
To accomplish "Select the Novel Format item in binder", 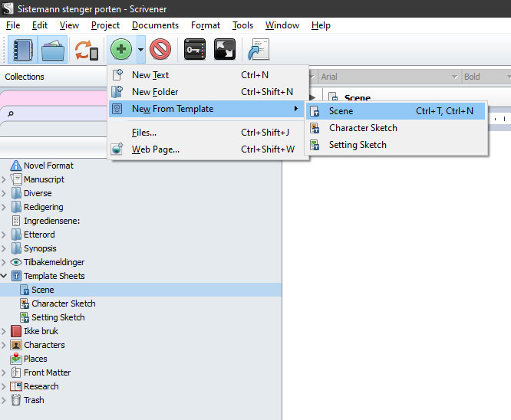I will pos(48,166).
